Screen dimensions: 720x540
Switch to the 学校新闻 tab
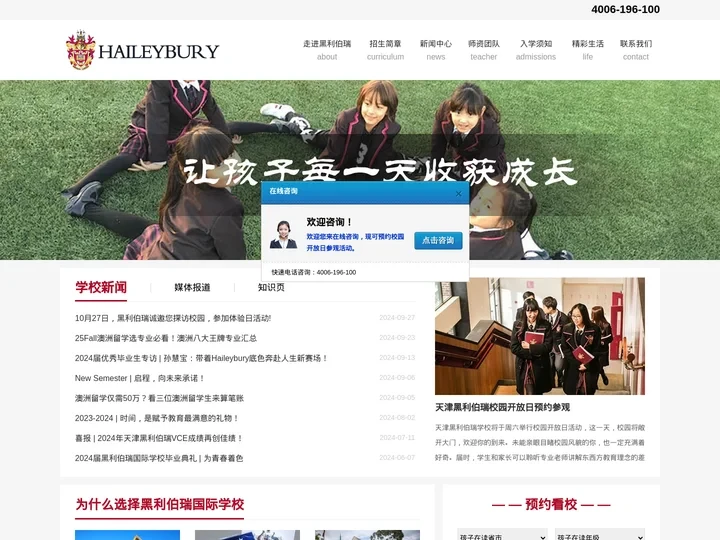(x=101, y=287)
